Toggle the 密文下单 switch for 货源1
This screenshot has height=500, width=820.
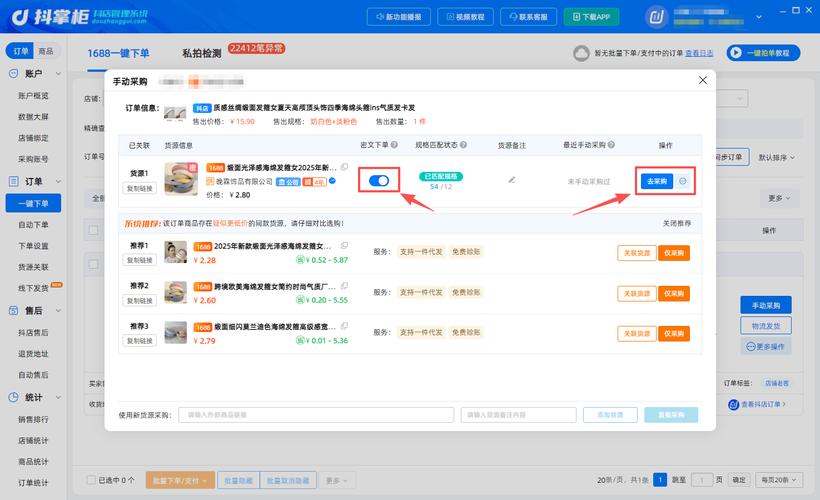[379, 180]
